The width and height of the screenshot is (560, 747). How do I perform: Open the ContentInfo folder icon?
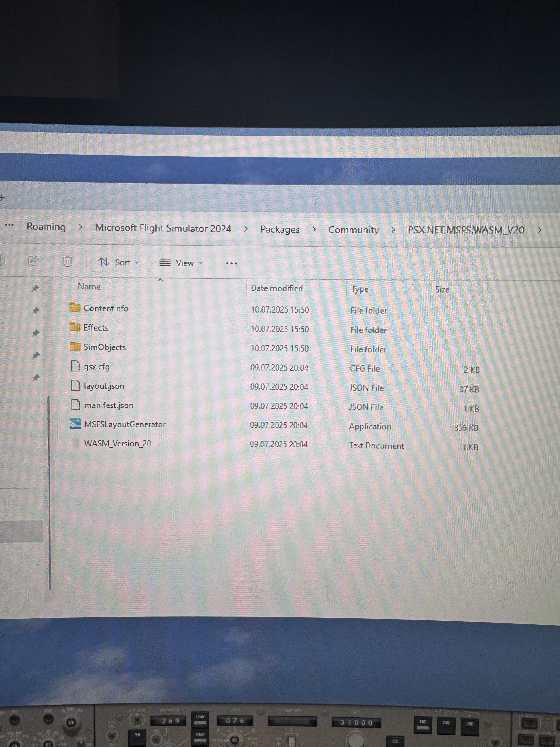coord(75,307)
